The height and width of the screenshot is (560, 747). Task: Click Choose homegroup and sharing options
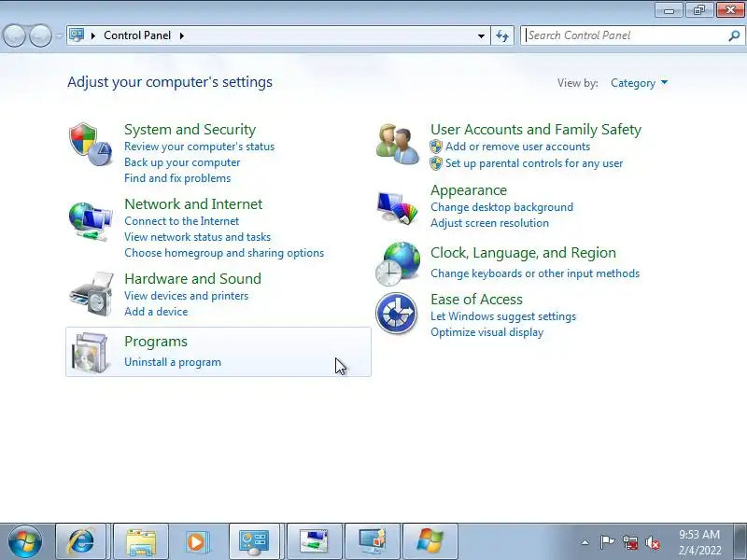coord(224,253)
